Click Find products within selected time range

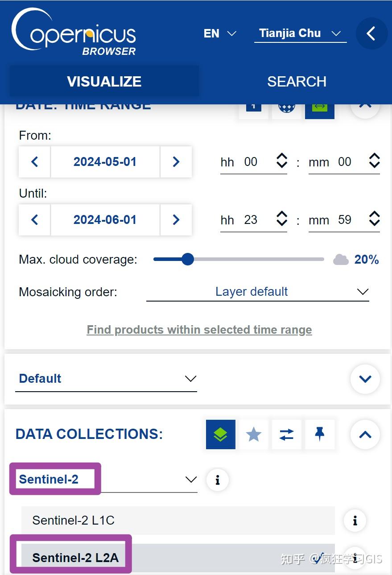pyautogui.click(x=199, y=330)
